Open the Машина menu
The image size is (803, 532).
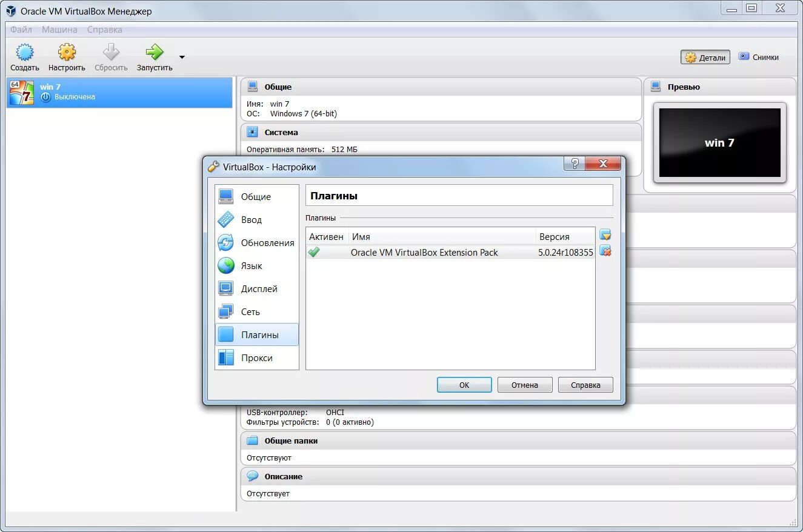(59, 29)
